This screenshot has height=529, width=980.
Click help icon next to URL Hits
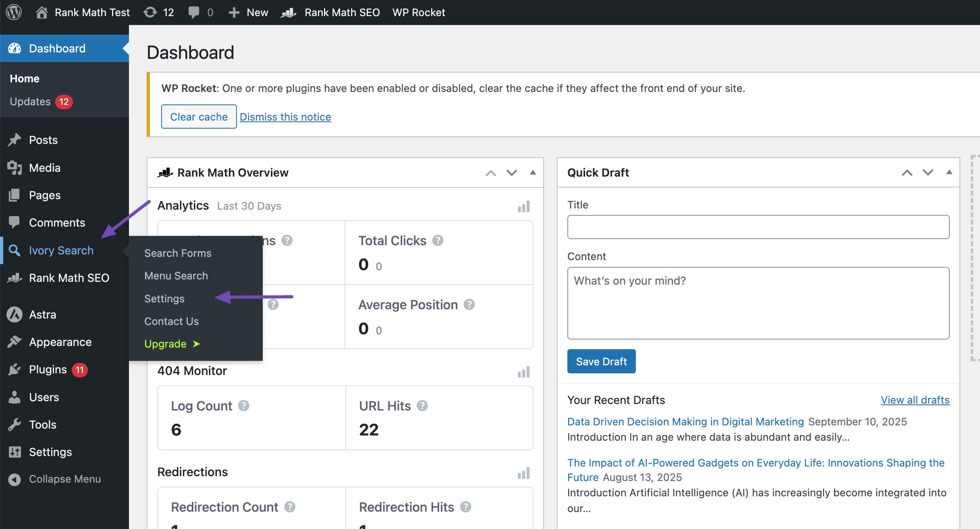pyautogui.click(x=422, y=406)
